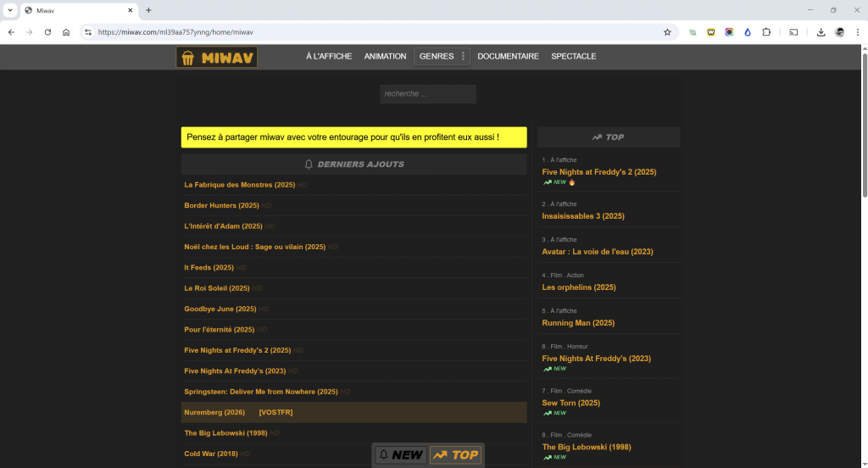The image size is (868, 468).
Task: Switch to the TOP list at bottom
Action: pos(455,454)
